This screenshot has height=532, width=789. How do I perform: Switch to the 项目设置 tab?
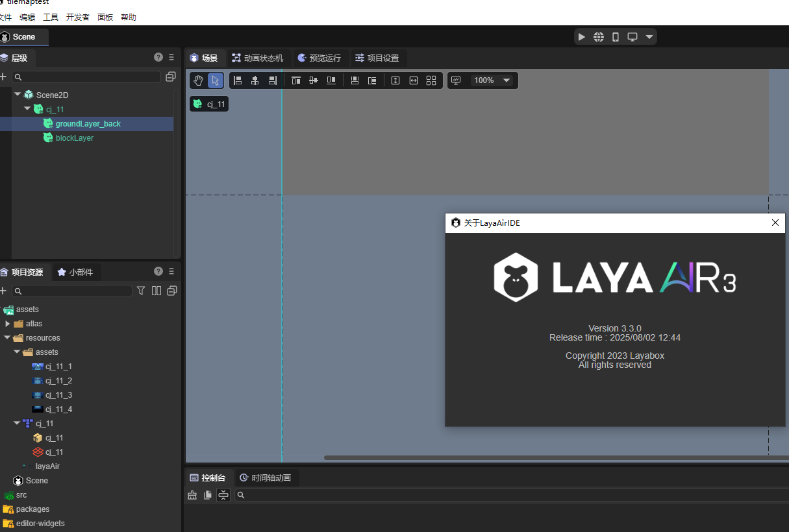(x=377, y=58)
